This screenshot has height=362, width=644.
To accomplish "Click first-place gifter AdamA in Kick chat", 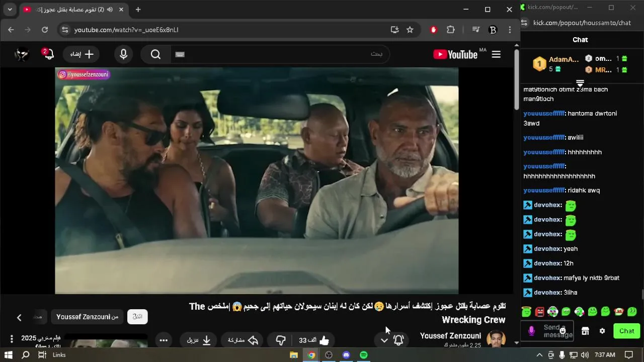I will point(556,64).
